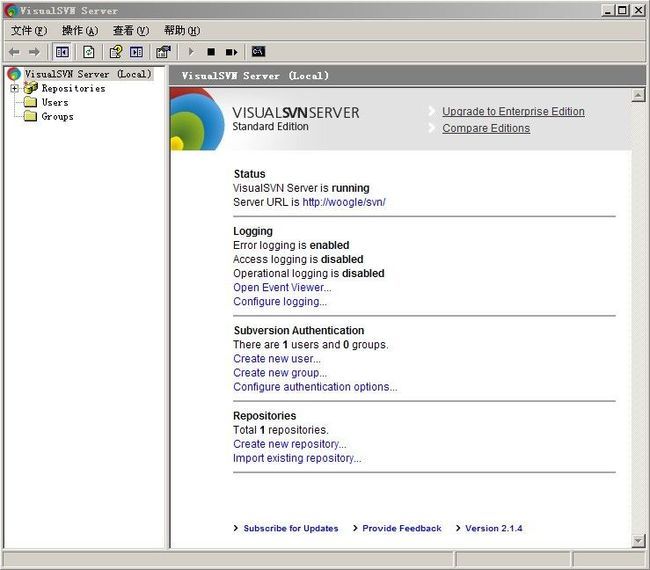Viewport: 650px width, 570px height.
Task: Click the Users folder icon
Action: click(30, 102)
